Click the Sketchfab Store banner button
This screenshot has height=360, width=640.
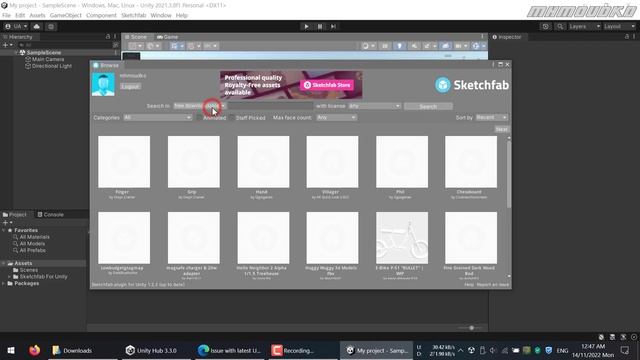[x=327, y=85]
